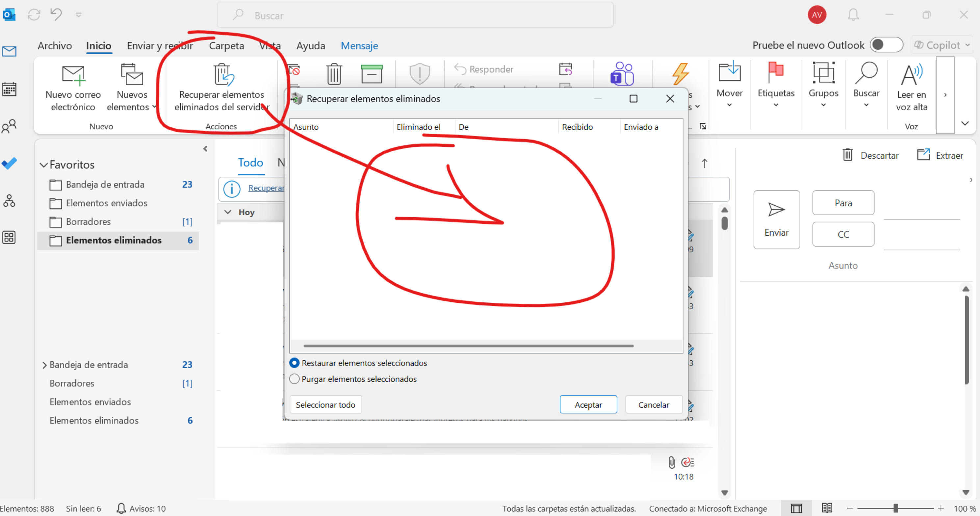Switch to reading view in status bar
Image resolution: width=980 pixels, height=516 pixels.
(827, 508)
